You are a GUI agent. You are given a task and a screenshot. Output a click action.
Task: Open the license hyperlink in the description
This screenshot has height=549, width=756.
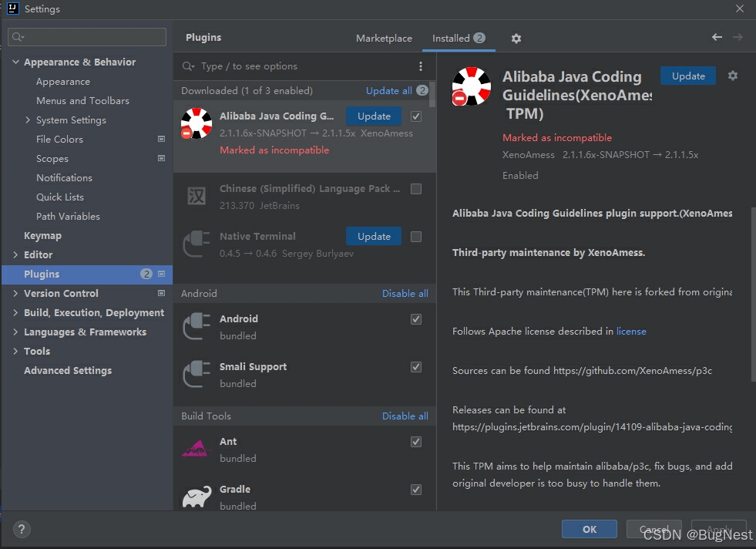click(631, 331)
